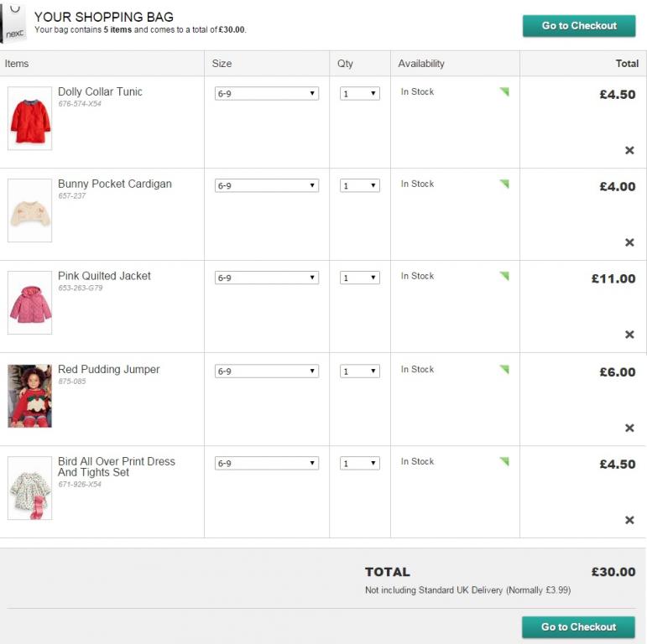This screenshot has height=644, width=647.
Task: Open size dropdown for Red Pudding Jumper
Action: coord(267,371)
